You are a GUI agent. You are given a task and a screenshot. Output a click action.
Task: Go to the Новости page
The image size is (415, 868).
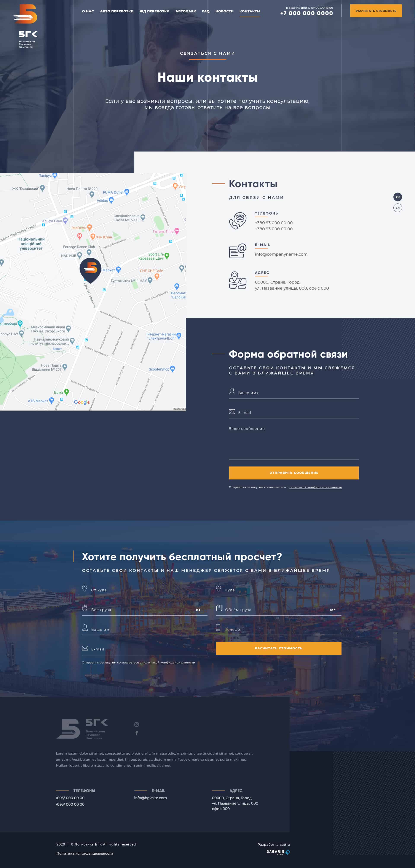tap(225, 11)
